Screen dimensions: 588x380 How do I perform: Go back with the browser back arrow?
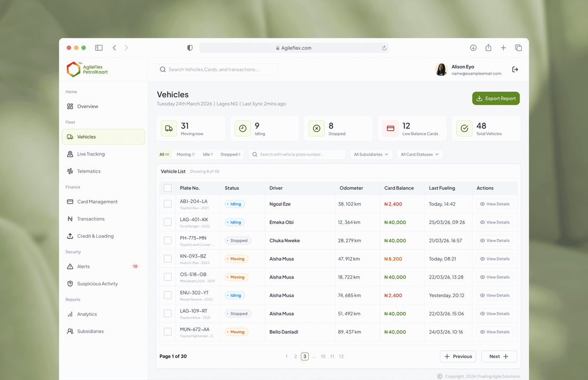(114, 48)
